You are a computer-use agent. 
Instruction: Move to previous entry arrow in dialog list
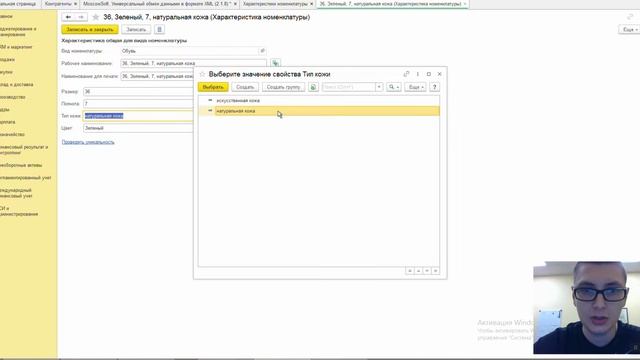click(418, 271)
